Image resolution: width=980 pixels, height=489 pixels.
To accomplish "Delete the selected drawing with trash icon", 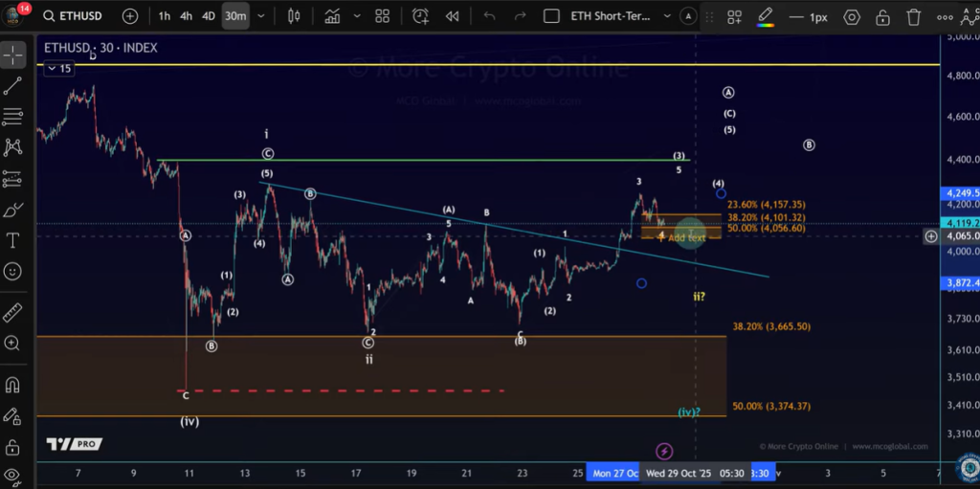I will coord(914,17).
